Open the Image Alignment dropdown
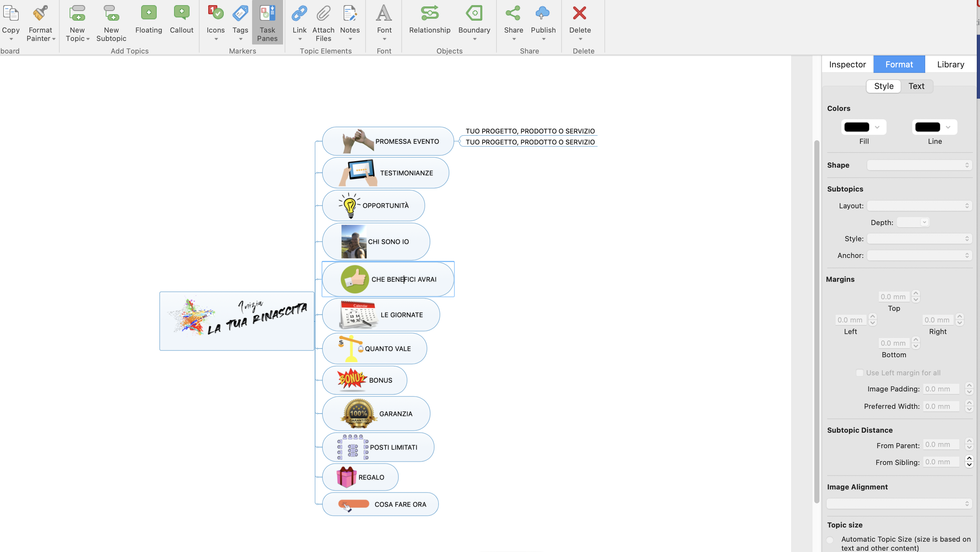This screenshot has height=552, width=980. pyautogui.click(x=899, y=504)
